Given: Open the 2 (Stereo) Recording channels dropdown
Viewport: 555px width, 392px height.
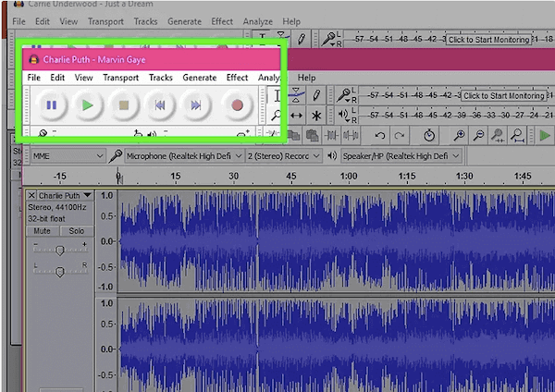Looking at the screenshot, I should click(284, 156).
